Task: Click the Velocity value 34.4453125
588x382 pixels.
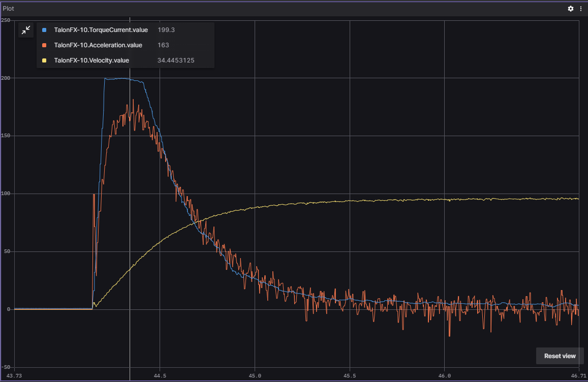Action: pyautogui.click(x=175, y=60)
